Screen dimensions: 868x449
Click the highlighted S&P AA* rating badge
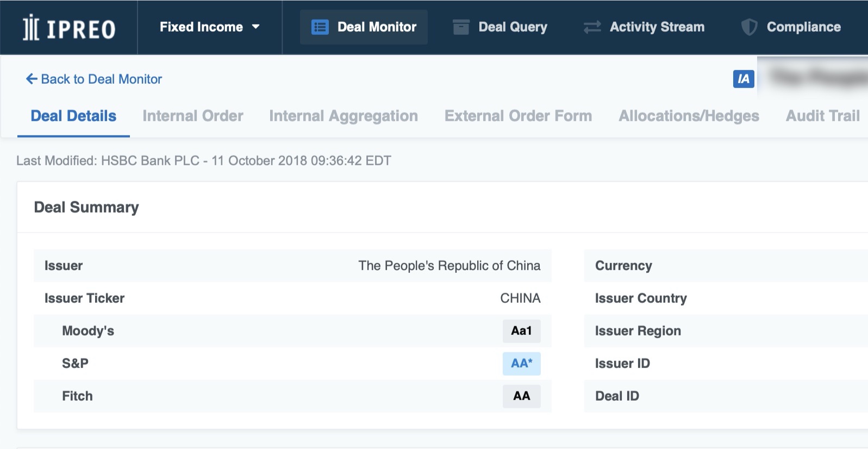pyautogui.click(x=521, y=364)
